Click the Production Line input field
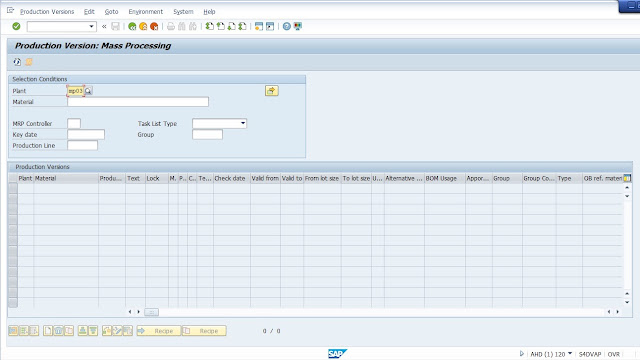This screenshot has height=360, width=640. [x=82, y=145]
